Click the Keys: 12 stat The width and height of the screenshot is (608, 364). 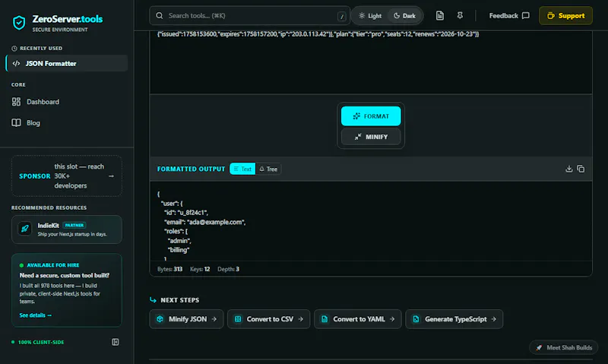pos(200,269)
